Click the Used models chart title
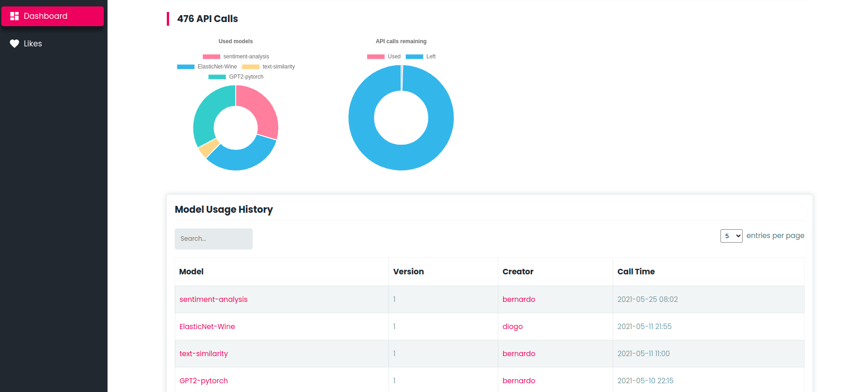This screenshot has width=868, height=392. [236, 41]
